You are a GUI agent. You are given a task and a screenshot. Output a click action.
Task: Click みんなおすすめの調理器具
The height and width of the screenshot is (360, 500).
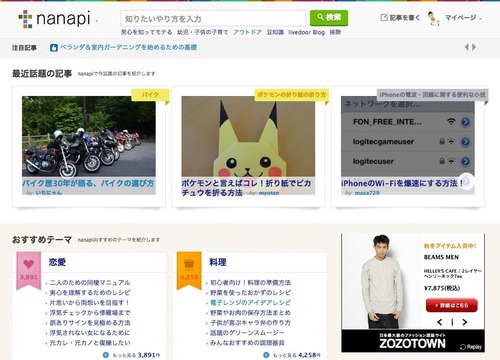click(x=247, y=343)
